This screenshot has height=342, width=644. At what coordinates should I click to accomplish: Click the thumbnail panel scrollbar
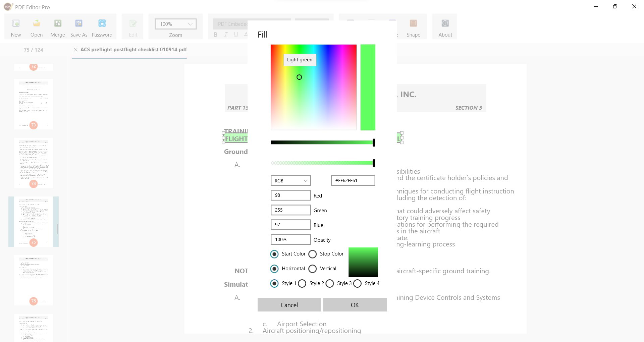[57, 229]
